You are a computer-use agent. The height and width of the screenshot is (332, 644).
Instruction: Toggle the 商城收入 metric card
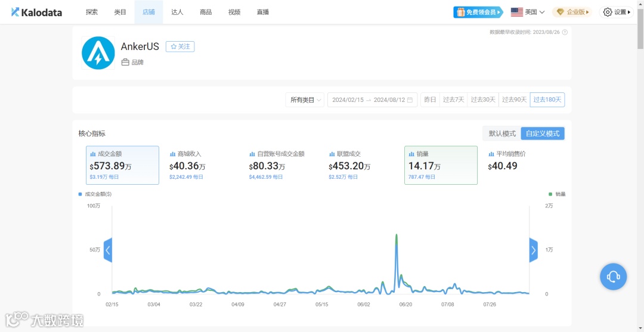202,165
